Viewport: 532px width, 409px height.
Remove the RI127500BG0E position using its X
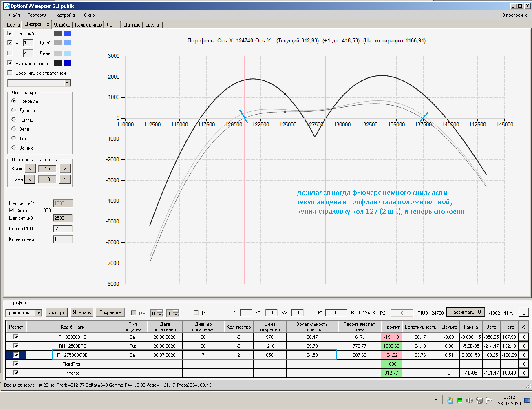tap(523, 355)
